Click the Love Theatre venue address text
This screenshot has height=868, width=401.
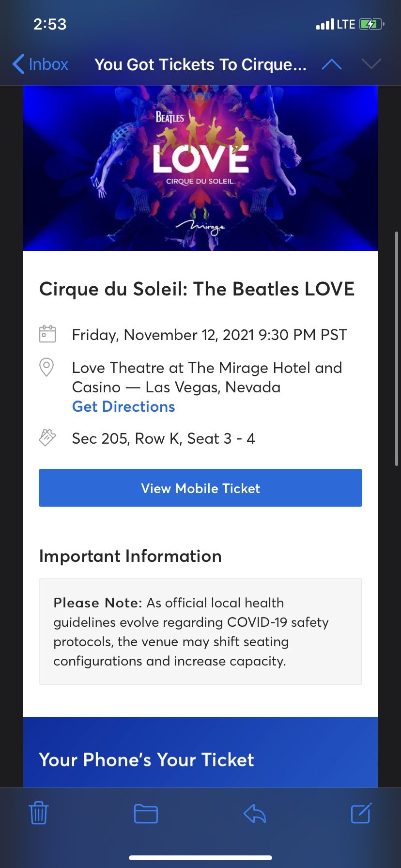[x=207, y=377]
